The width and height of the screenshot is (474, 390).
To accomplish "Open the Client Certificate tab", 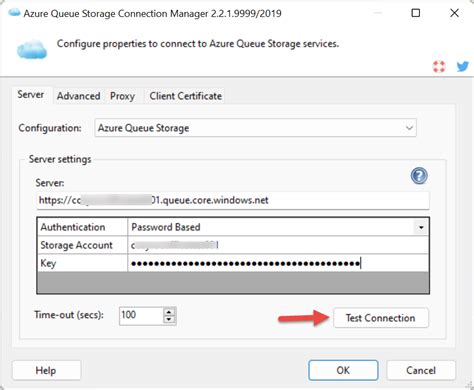I will point(186,96).
